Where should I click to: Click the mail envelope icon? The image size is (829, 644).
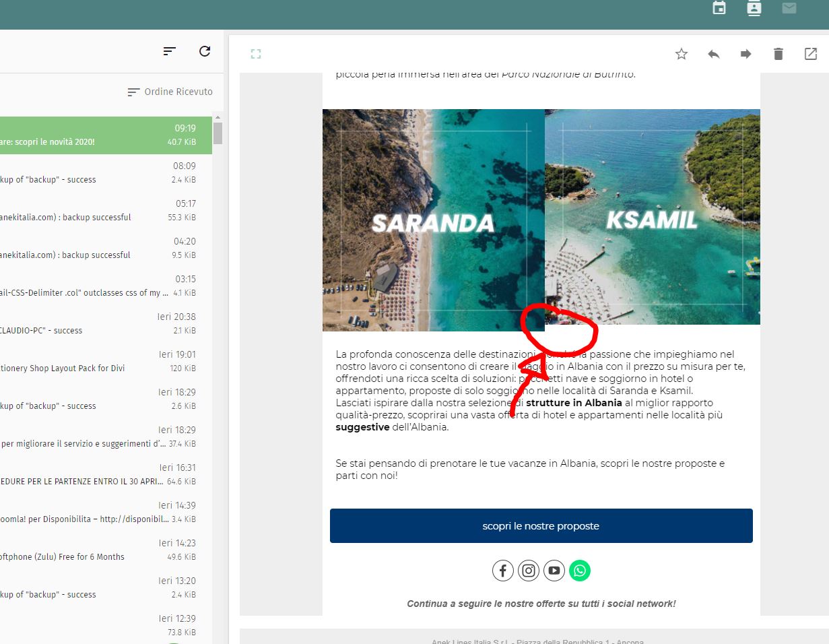tap(789, 8)
